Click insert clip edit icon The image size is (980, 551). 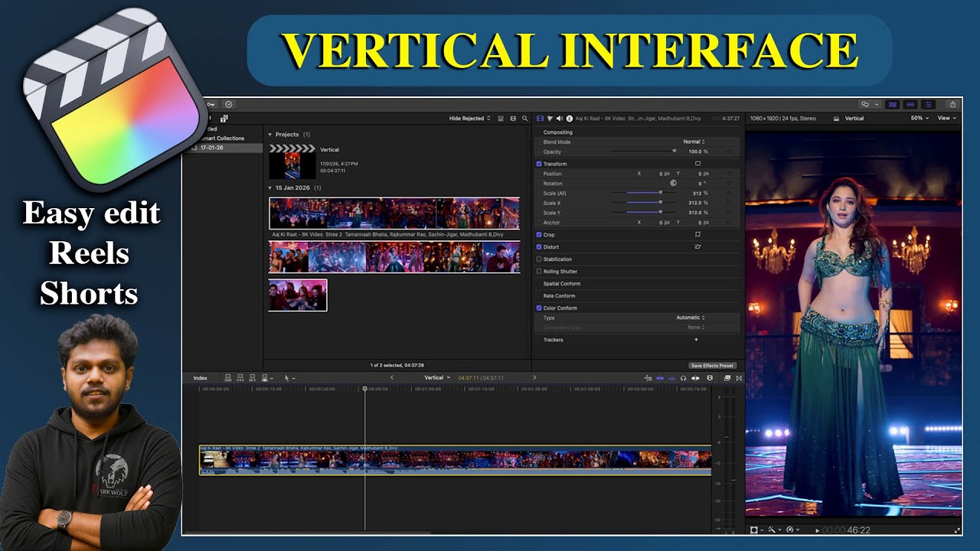240,378
